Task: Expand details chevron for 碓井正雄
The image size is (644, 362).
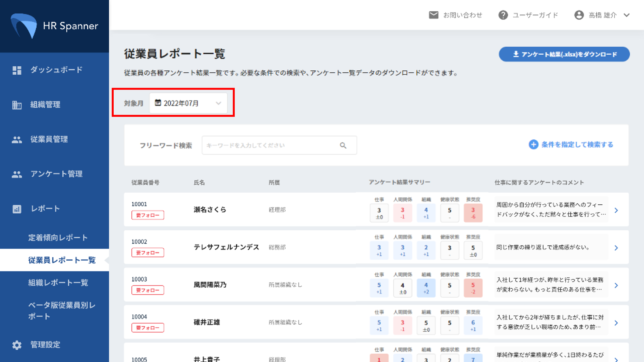Action: click(616, 323)
